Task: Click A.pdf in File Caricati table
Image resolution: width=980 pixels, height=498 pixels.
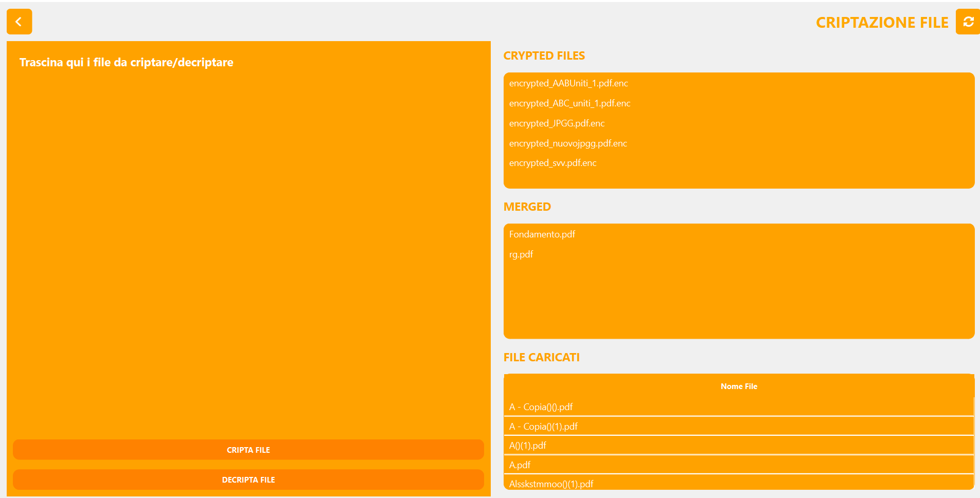Action: pos(520,465)
